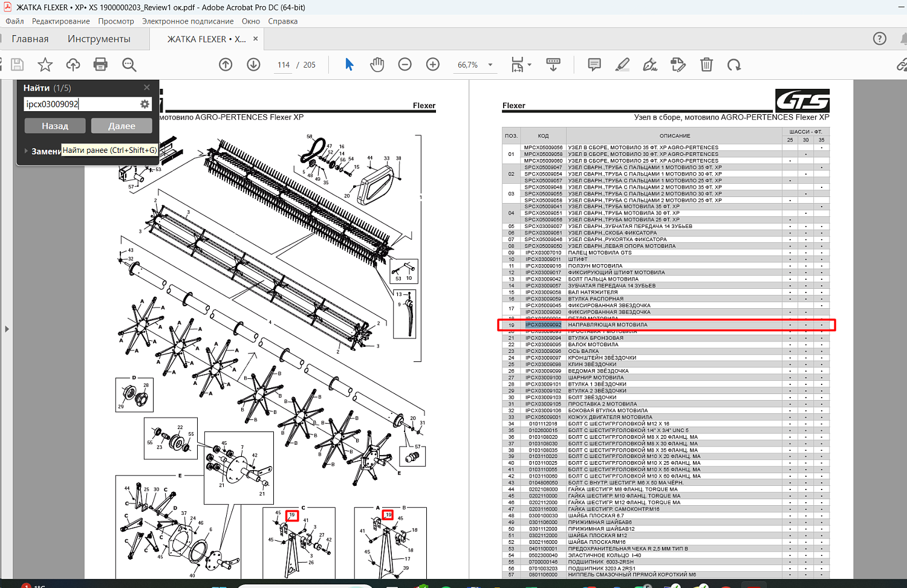Click the GTS logo on the page

[802, 100]
